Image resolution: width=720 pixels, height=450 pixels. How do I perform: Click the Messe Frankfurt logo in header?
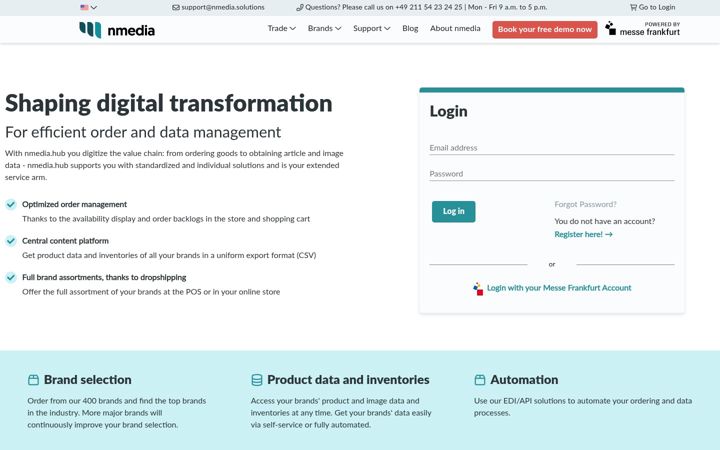tap(642, 28)
